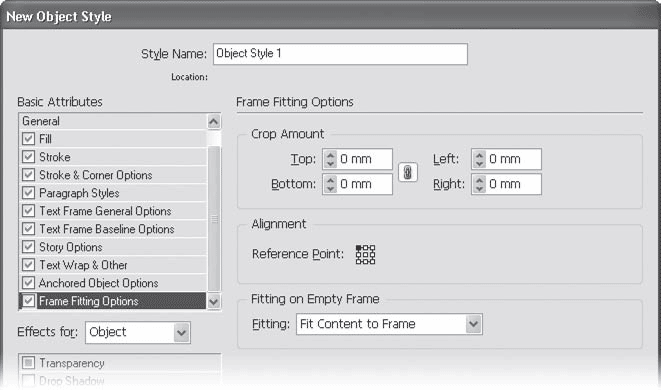Screen dimensions: 661x390
Task: Click the Bottom crop amount stepper arrows
Action: coord(330,184)
